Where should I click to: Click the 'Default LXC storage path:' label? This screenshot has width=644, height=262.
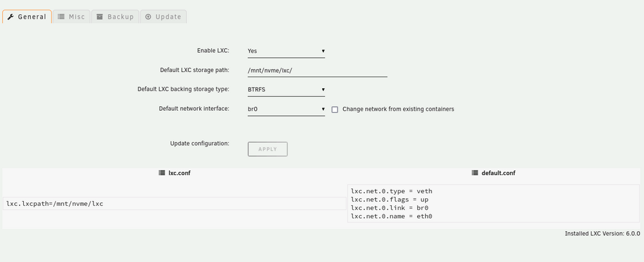[x=194, y=70]
